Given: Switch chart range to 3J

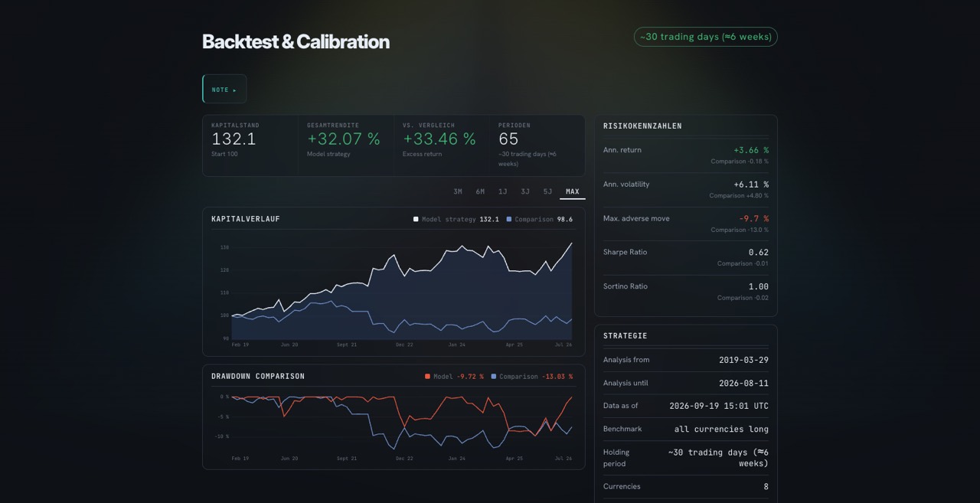Looking at the screenshot, I should tap(525, 191).
